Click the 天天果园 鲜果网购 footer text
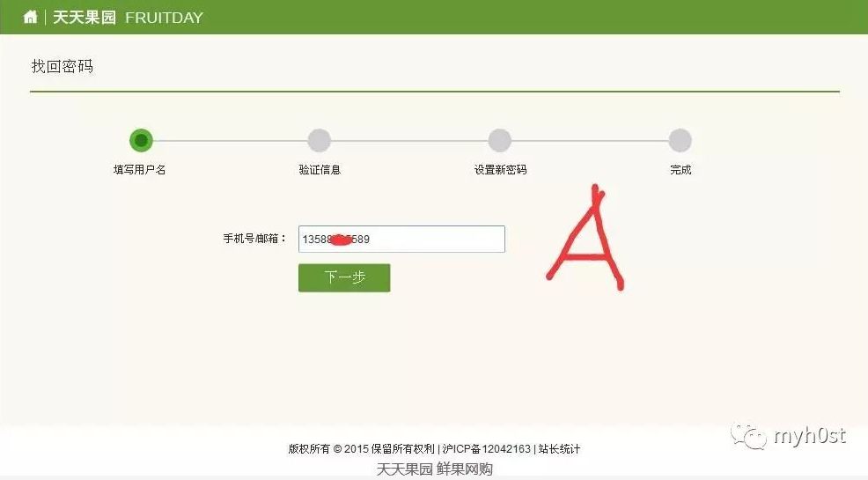Image resolution: width=868 pixels, height=480 pixels. 435,469
